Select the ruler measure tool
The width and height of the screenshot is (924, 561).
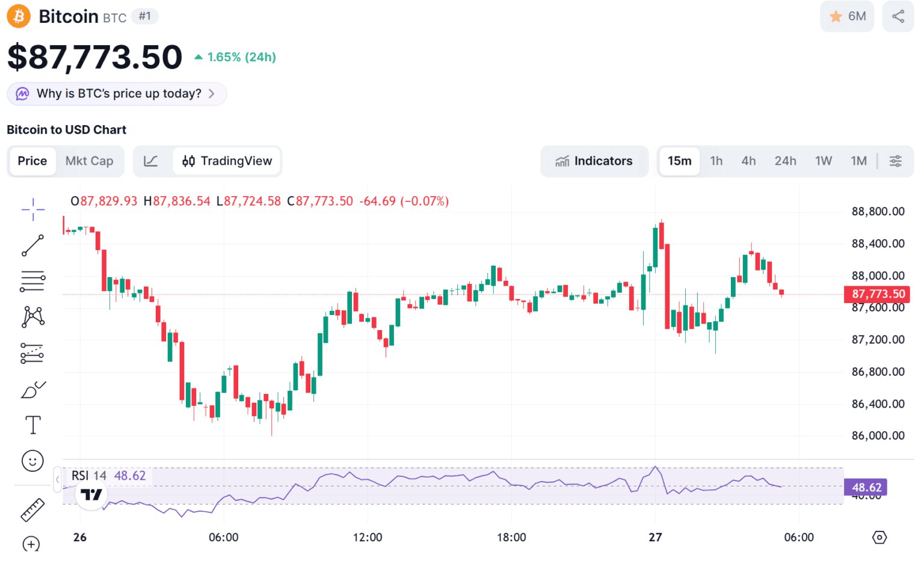click(33, 510)
